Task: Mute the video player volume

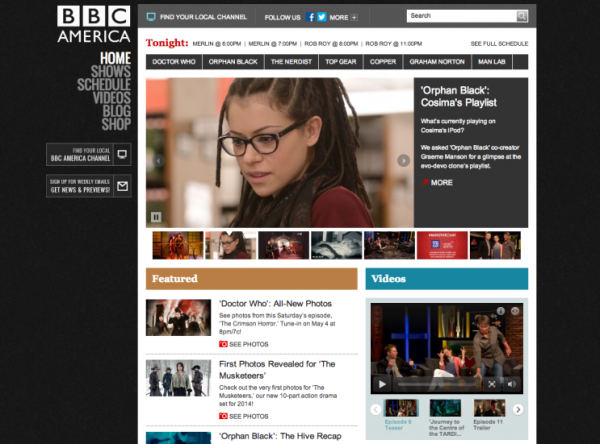Action: click(x=512, y=384)
